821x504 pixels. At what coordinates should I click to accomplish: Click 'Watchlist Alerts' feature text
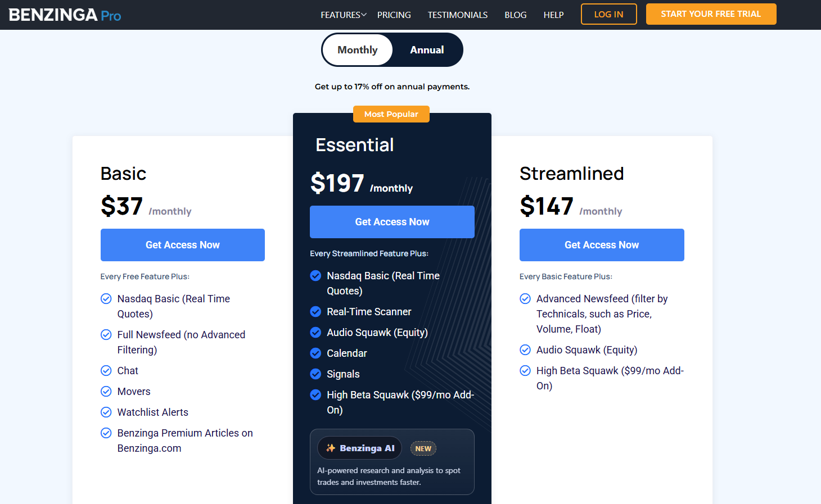click(152, 412)
